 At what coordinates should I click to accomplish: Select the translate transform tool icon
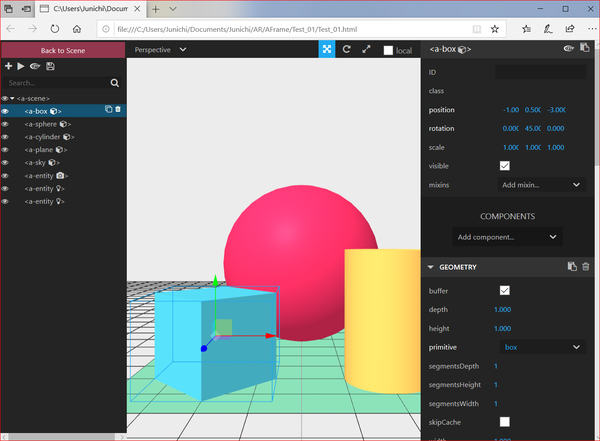point(327,49)
